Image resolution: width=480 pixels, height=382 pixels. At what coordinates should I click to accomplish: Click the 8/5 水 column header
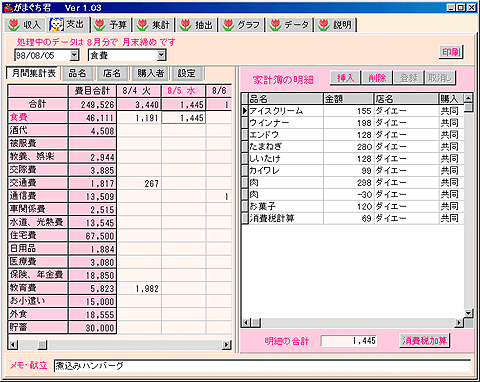(183, 91)
